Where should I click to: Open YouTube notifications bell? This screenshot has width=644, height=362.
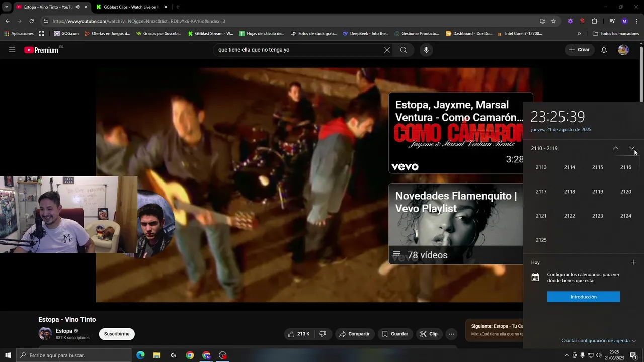(604, 50)
